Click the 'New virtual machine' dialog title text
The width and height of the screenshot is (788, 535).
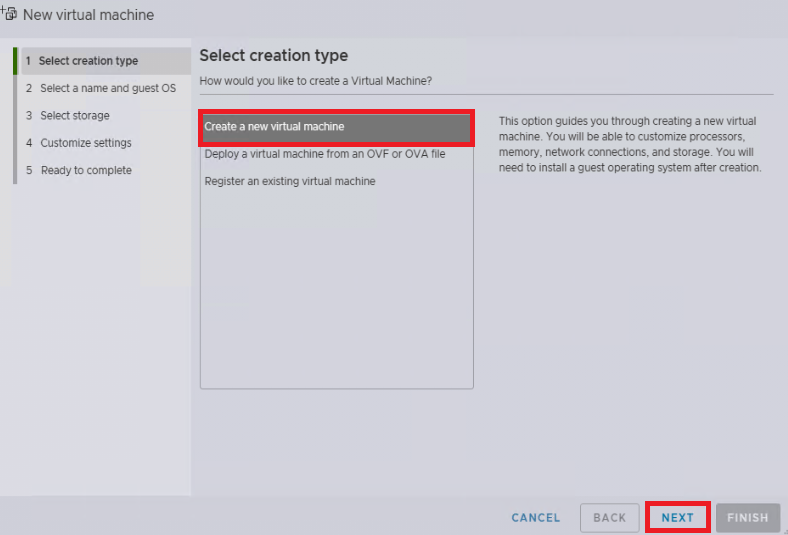pos(88,15)
